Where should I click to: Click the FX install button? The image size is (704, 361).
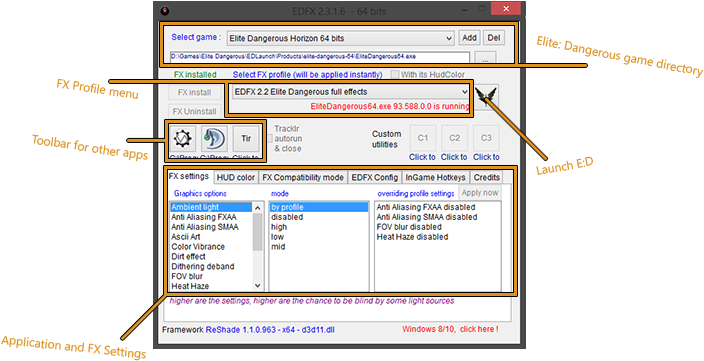pos(194,92)
